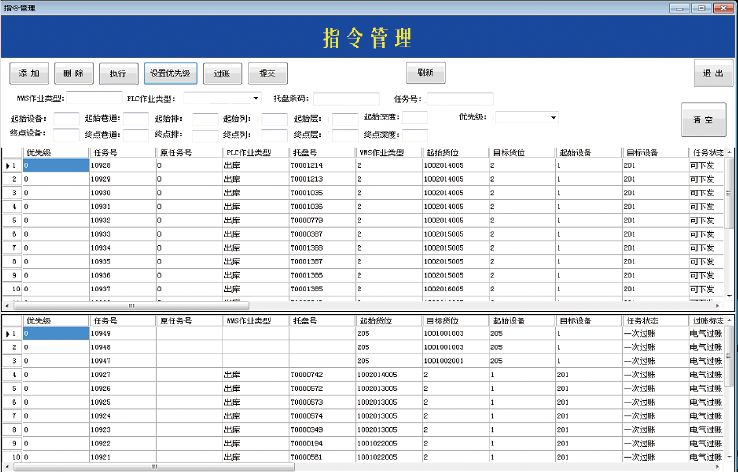The image size is (738, 473).
Task: Focus the 起始设备 filter input
Action: coord(66,119)
